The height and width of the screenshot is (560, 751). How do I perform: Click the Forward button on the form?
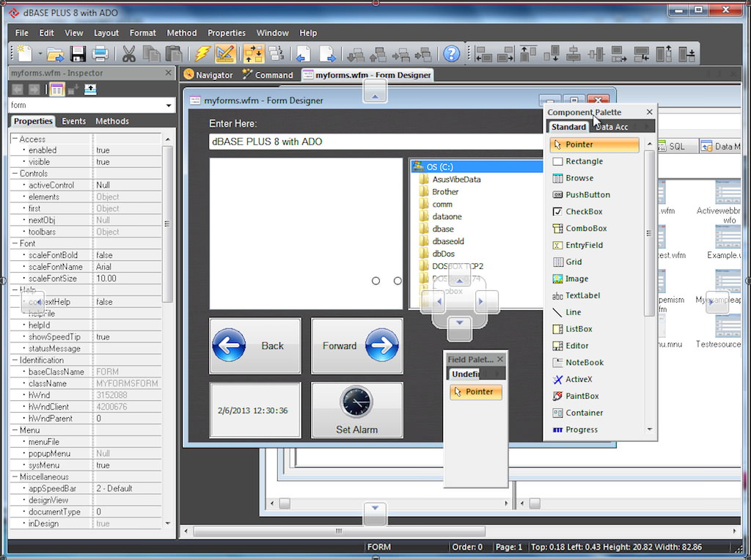click(357, 345)
